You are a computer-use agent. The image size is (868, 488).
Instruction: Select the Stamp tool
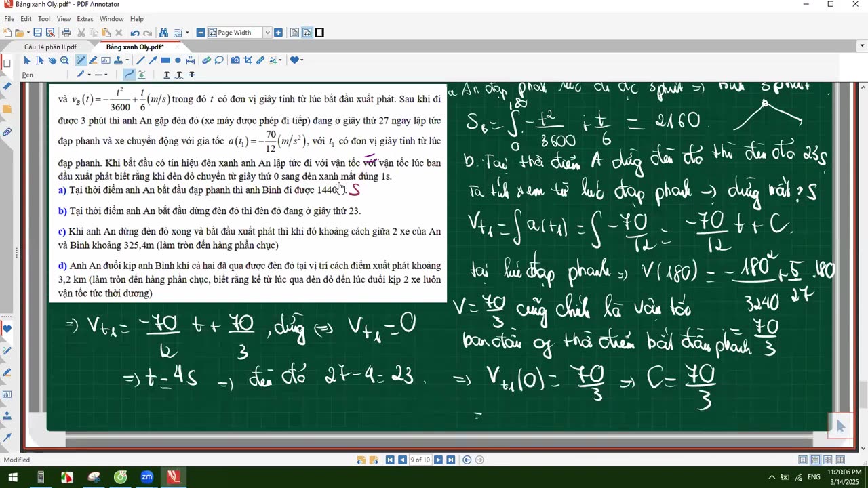(117, 60)
